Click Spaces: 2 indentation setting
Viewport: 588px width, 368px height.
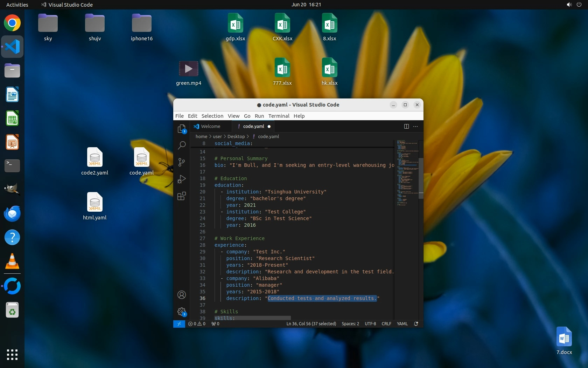(350, 324)
